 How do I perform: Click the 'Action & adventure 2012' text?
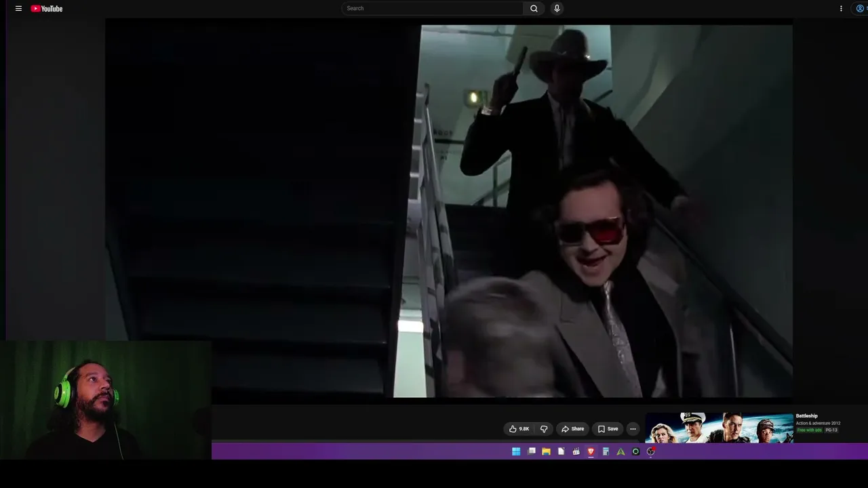[818, 424]
